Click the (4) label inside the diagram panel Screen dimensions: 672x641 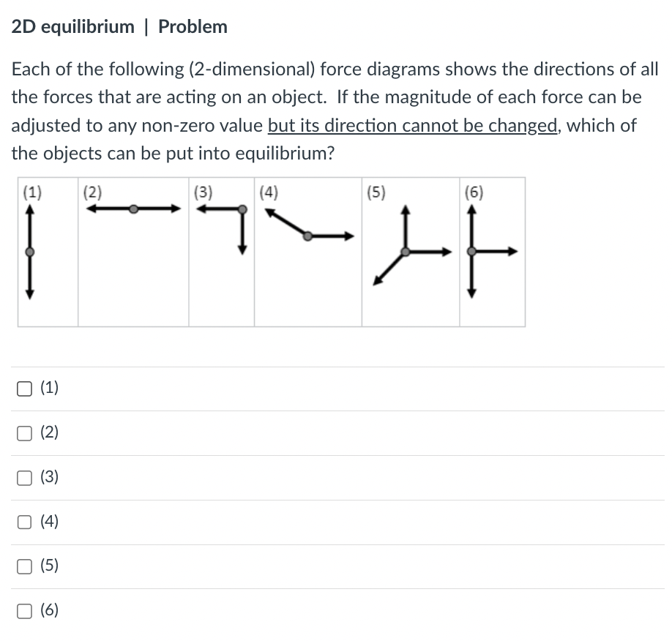click(269, 192)
